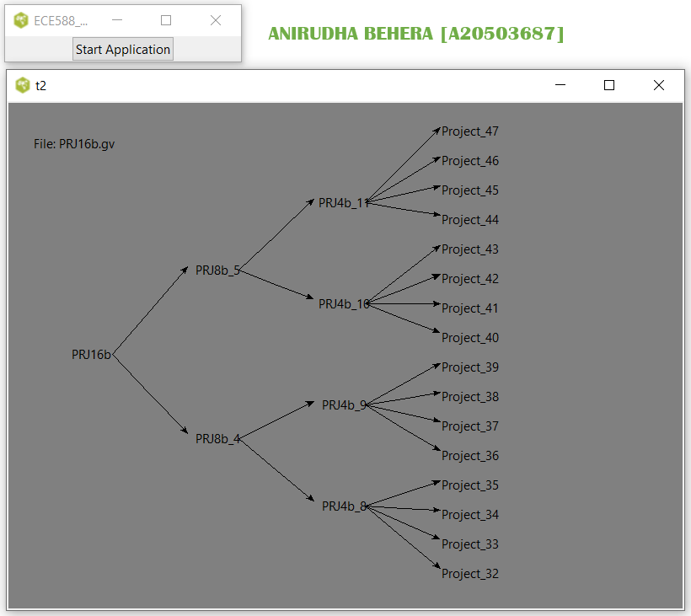Click the Start Application button
The image size is (691, 616).
tap(123, 50)
